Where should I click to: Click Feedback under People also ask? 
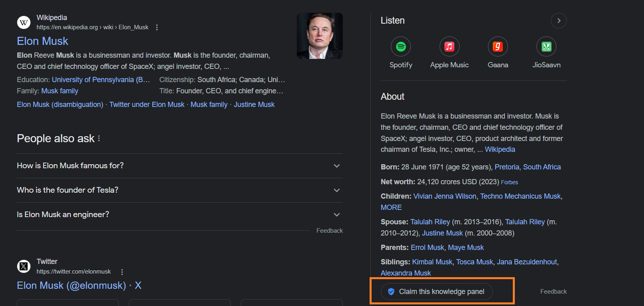click(x=330, y=231)
